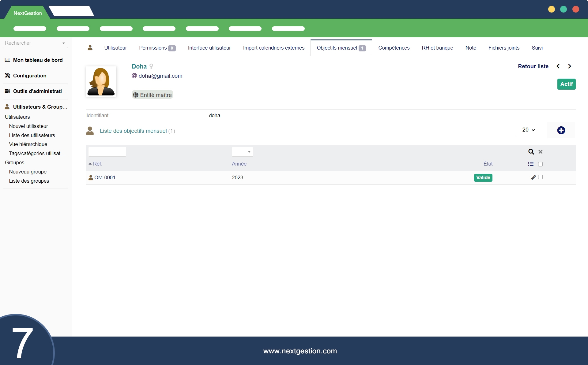Switch to the Compétences tab
This screenshot has width=588, height=365.
(x=394, y=48)
